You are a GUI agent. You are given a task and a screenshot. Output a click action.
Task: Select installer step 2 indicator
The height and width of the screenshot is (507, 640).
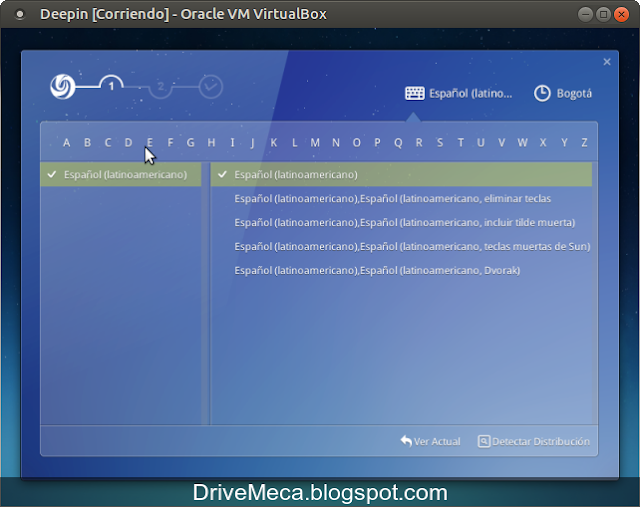[161, 87]
